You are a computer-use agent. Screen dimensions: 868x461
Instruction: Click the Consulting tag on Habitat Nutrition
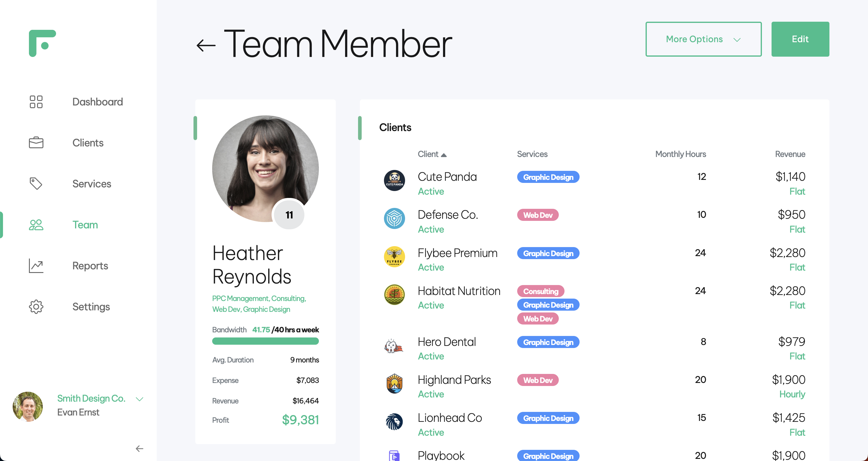coord(540,291)
